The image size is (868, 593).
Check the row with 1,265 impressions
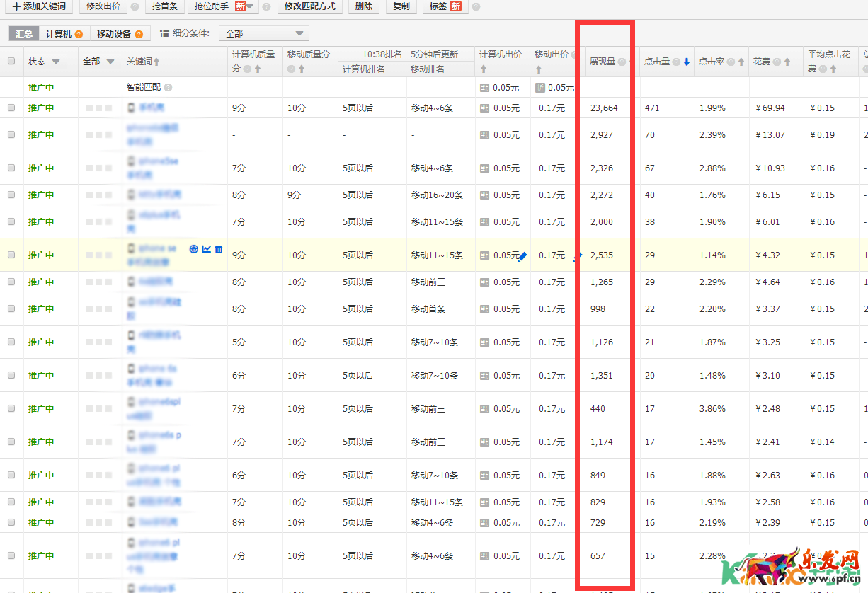click(x=11, y=282)
